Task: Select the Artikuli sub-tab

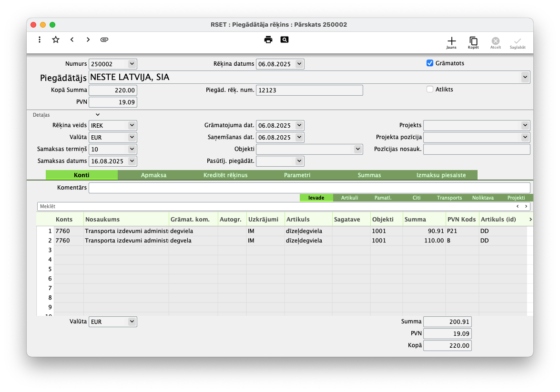Action: pyautogui.click(x=349, y=198)
